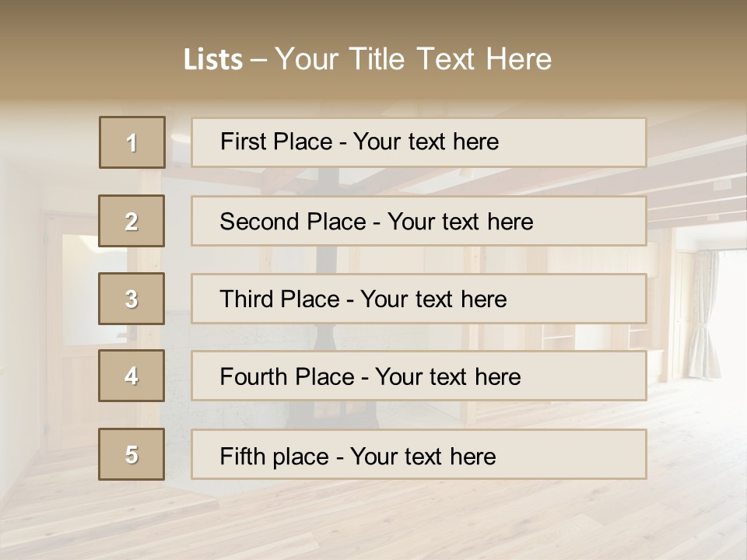Select the number 2 box
This screenshot has width=747, height=560.
(132, 221)
